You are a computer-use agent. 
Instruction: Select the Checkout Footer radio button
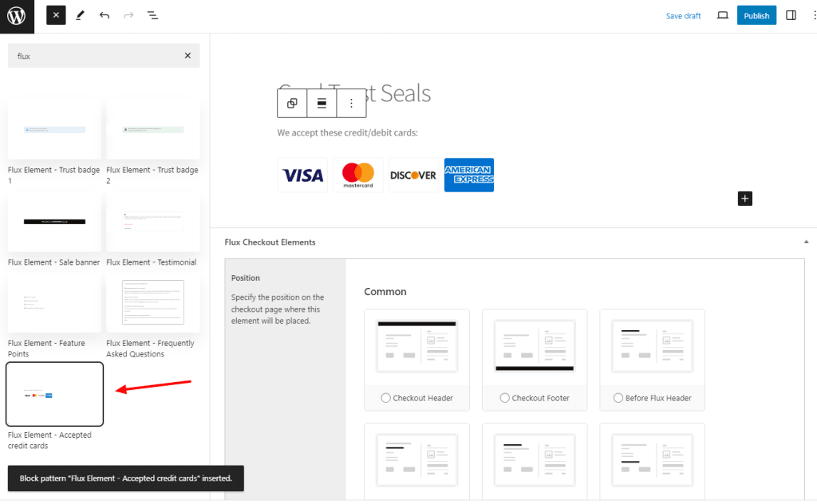(504, 398)
